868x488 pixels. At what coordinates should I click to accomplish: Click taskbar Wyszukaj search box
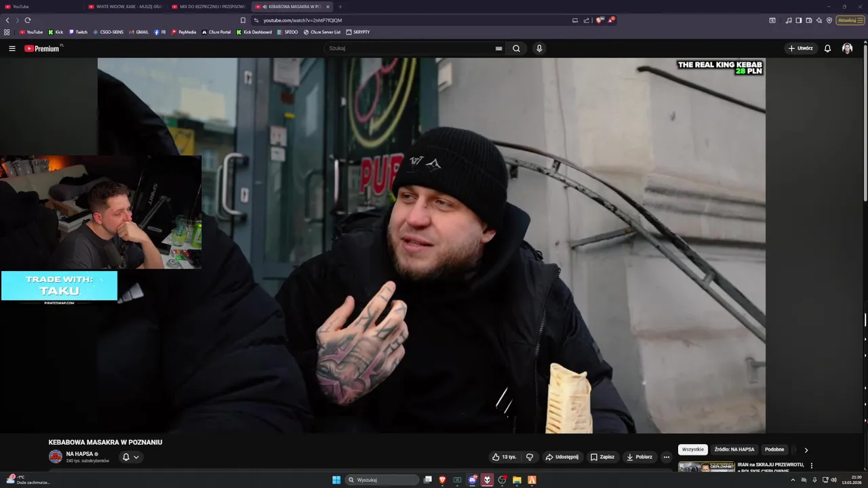click(382, 480)
